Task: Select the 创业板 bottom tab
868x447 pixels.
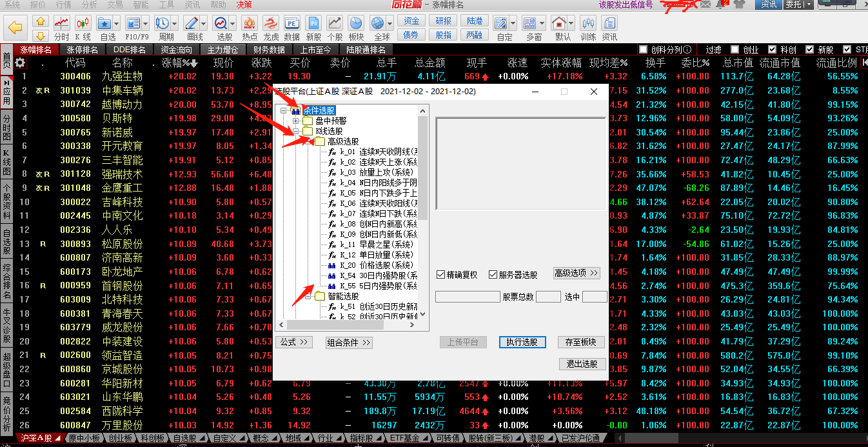Action: pyautogui.click(x=120, y=438)
